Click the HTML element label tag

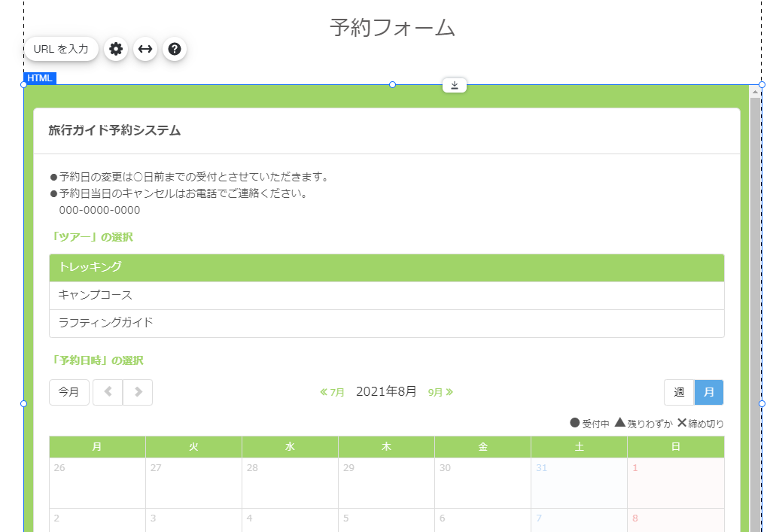click(x=40, y=78)
